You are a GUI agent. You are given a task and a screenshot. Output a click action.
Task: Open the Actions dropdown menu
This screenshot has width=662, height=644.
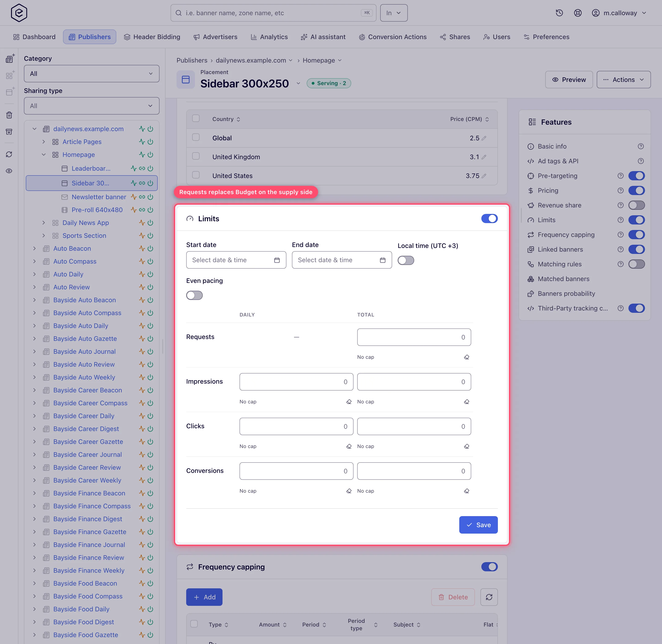coord(623,80)
